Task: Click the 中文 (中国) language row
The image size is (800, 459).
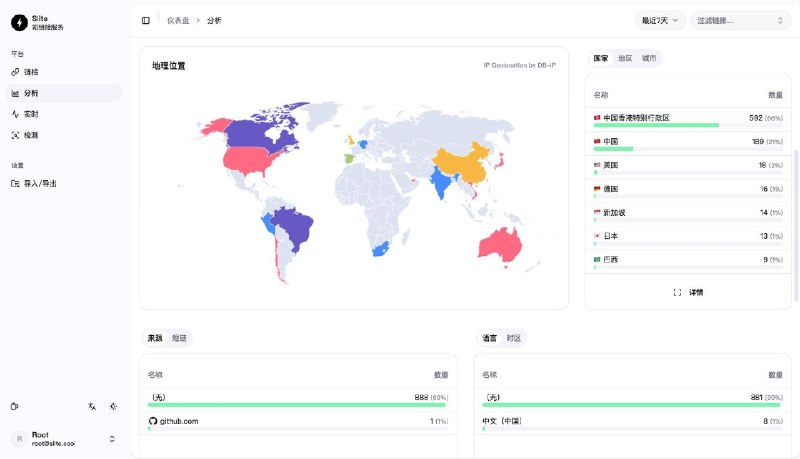Action: pos(632,423)
